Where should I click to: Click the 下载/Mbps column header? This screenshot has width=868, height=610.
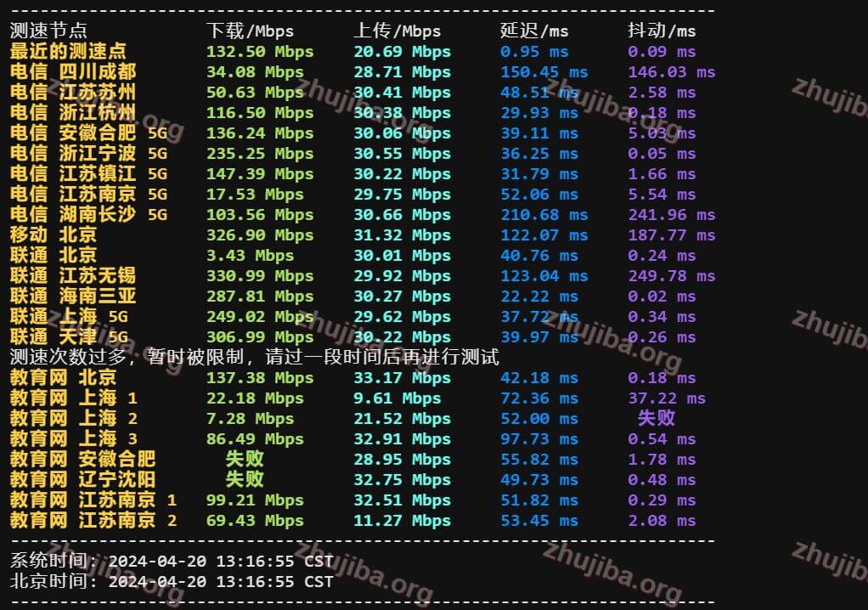pyautogui.click(x=250, y=31)
